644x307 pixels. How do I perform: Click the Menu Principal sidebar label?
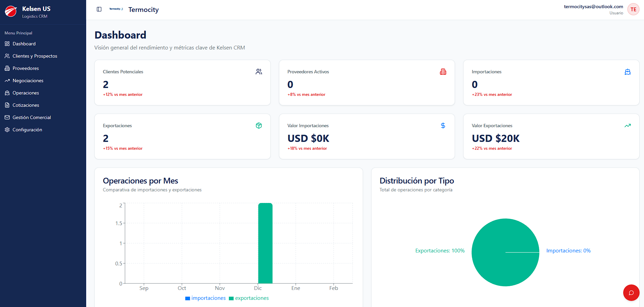[x=18, y=33]
